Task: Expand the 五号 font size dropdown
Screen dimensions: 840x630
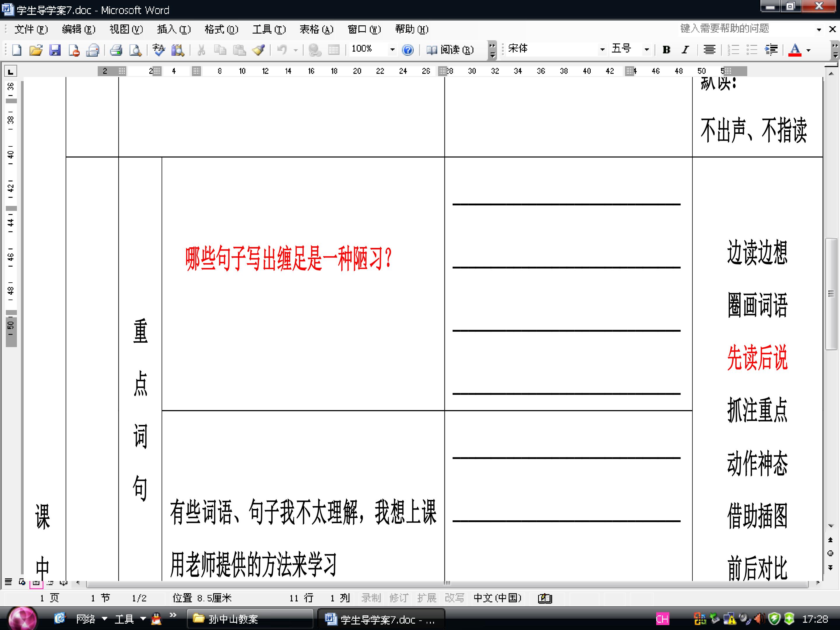Action: 647,50
